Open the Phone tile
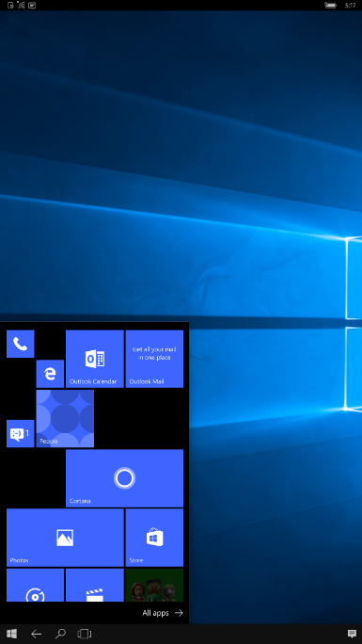This screenshot has width=362, height=644. [x=20, y=344]
